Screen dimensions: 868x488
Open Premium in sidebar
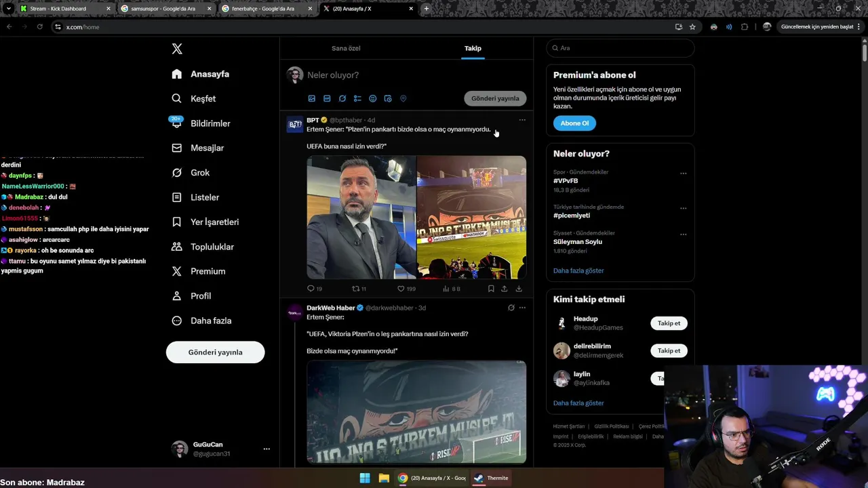coord(198,271)
